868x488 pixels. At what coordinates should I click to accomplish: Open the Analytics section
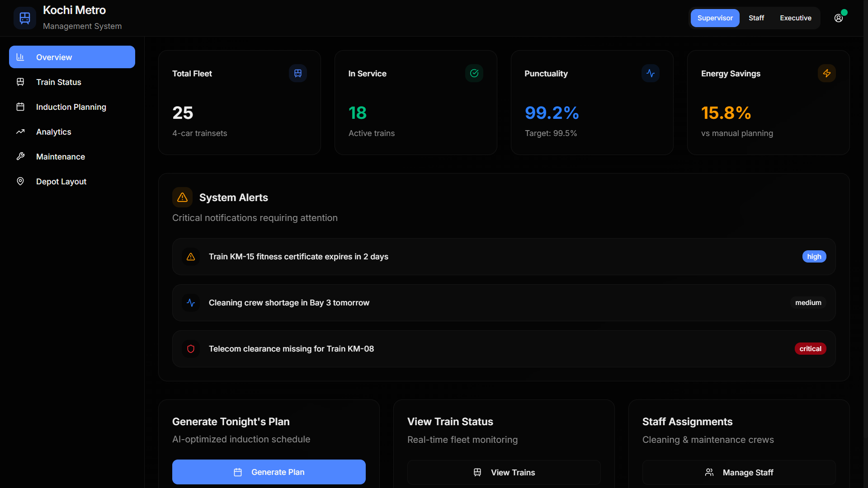click(x=53, y=132)
